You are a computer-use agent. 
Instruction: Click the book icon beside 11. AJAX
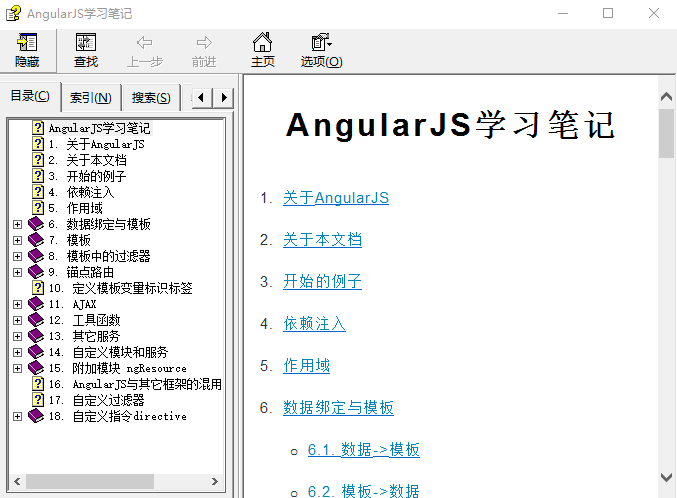pos(36,304)
